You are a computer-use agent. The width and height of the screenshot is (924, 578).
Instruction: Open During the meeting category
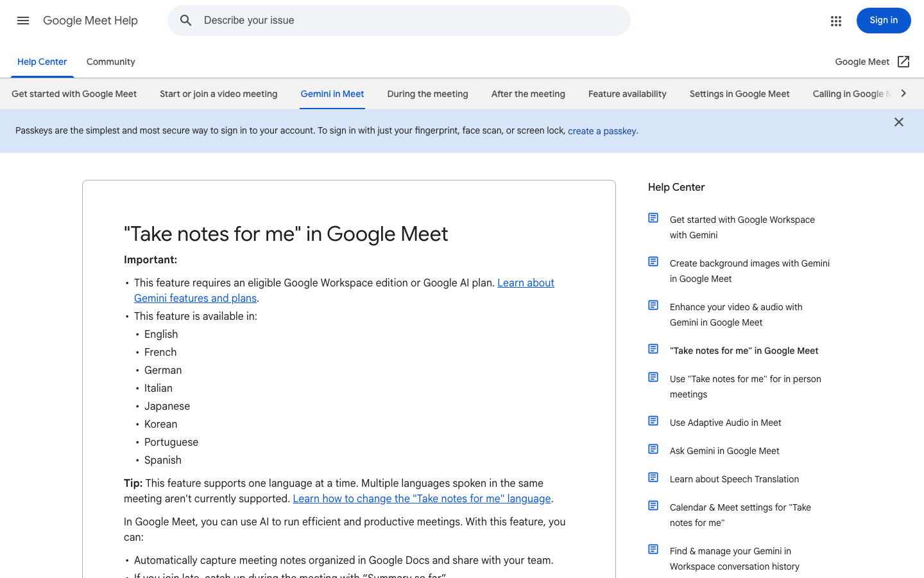pos(427,94)
